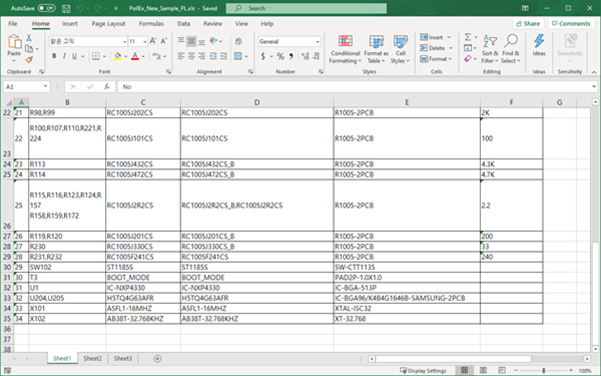This screenshot has width=601, height=376.
Task: Center text horizontally in cell
Action: 191,56
